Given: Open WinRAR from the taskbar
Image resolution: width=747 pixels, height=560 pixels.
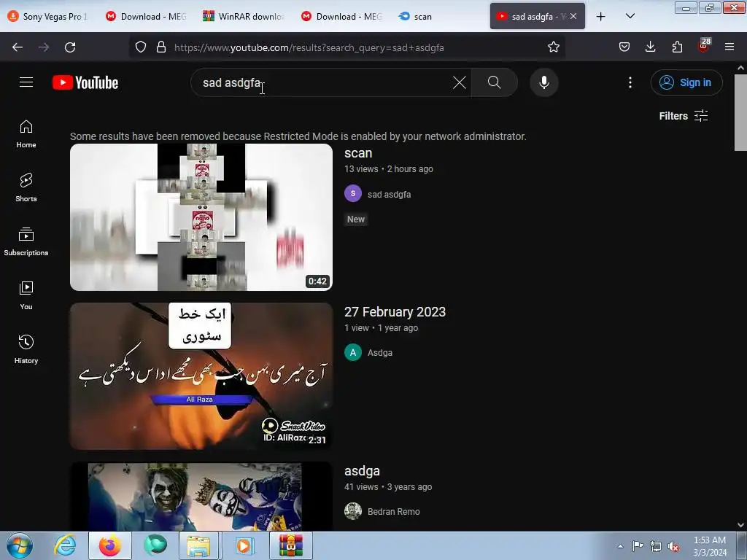Looking at the screenshot, I should [x=290, y=545].
